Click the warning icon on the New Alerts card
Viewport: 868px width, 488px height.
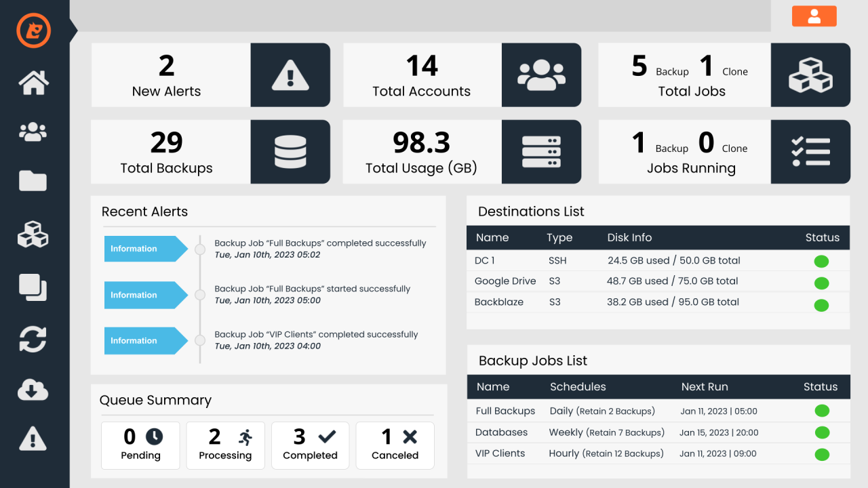(290, 75)
